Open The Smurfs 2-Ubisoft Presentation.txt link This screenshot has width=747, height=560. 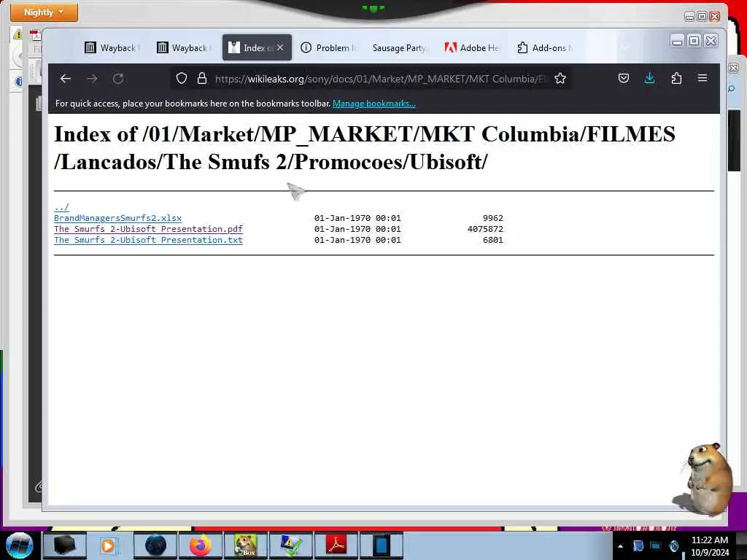click(x=148, y=240)
